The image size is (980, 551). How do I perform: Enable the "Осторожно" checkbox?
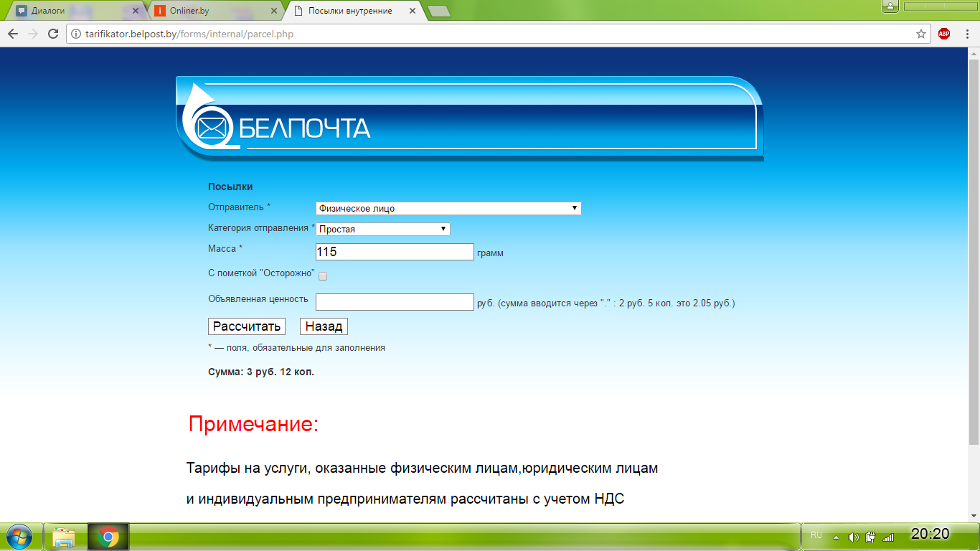(x=323, y=276)
